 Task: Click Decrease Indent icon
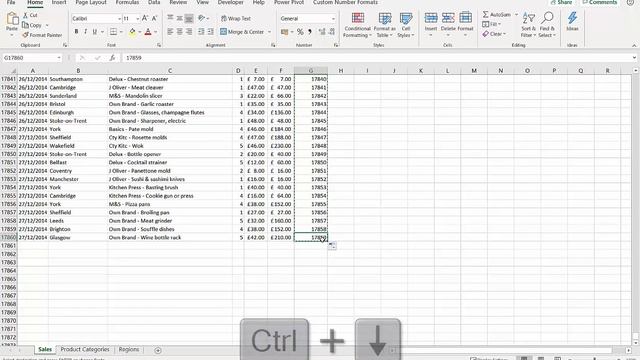201,31
